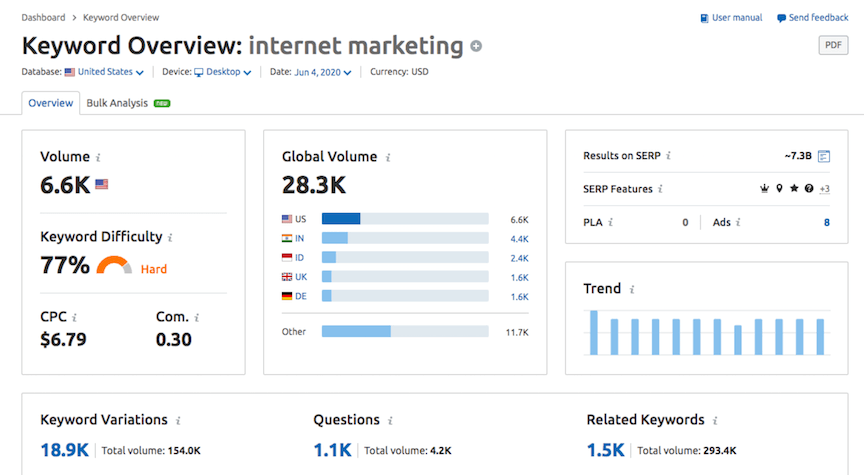Switch to the Overview tab

(x=51, y=103)
